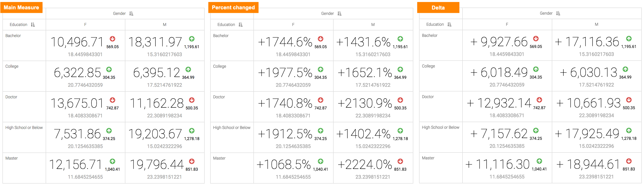Click the +1977.5% College female cell
Screen dimensions: 644x186
point(285,73)
